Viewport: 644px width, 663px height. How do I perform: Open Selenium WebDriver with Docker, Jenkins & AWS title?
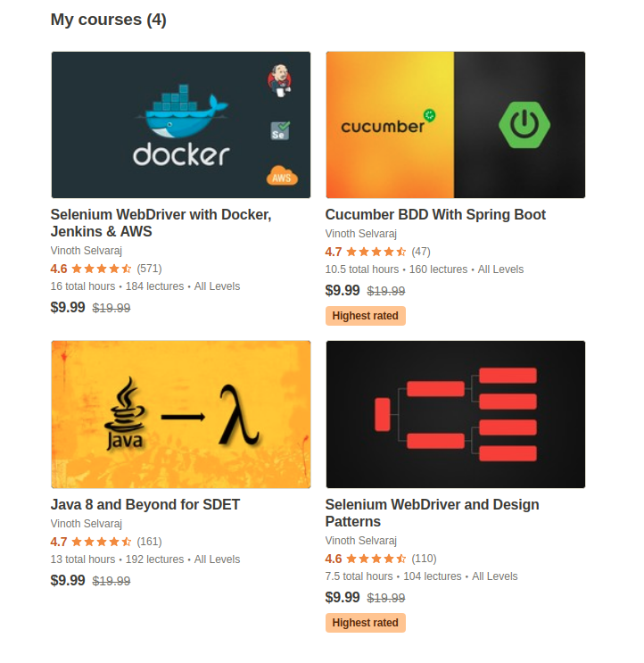tap(161, 223)
